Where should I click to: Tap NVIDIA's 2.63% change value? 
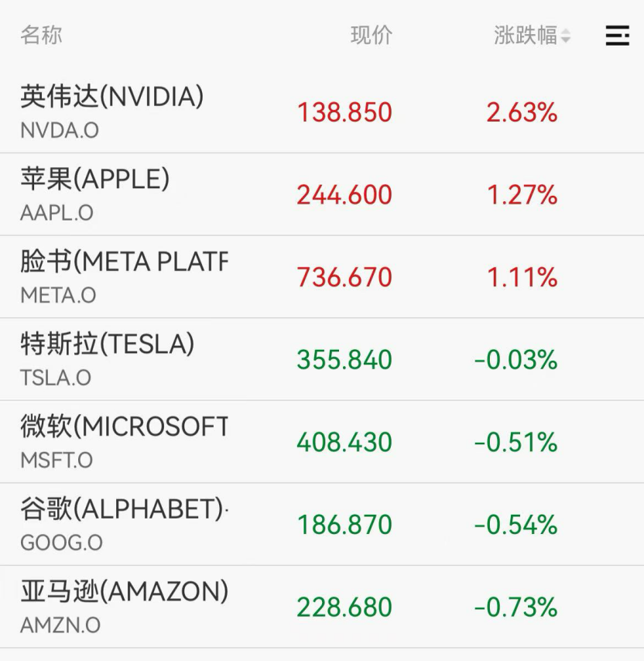pyautogui.click(x=522, y=113)
